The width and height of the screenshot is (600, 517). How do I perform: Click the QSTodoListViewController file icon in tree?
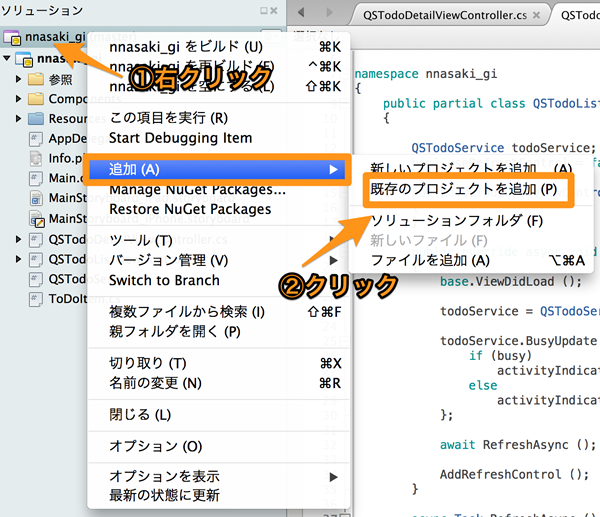pyautogui.click(x=36, y=259)
